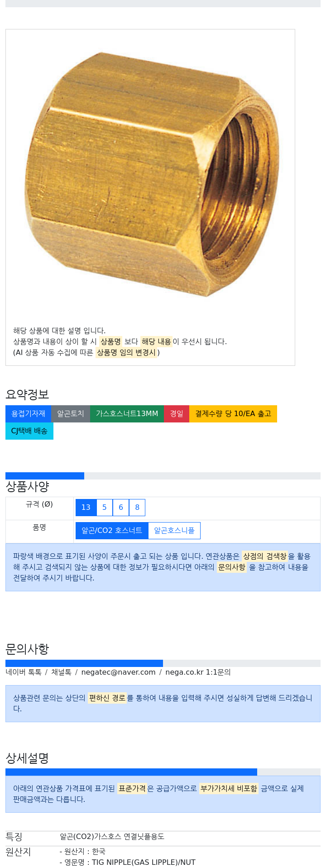Select size 5 option
Viewport: 326px width, 868px height.
pyautogui.click(x=105, y=507)
